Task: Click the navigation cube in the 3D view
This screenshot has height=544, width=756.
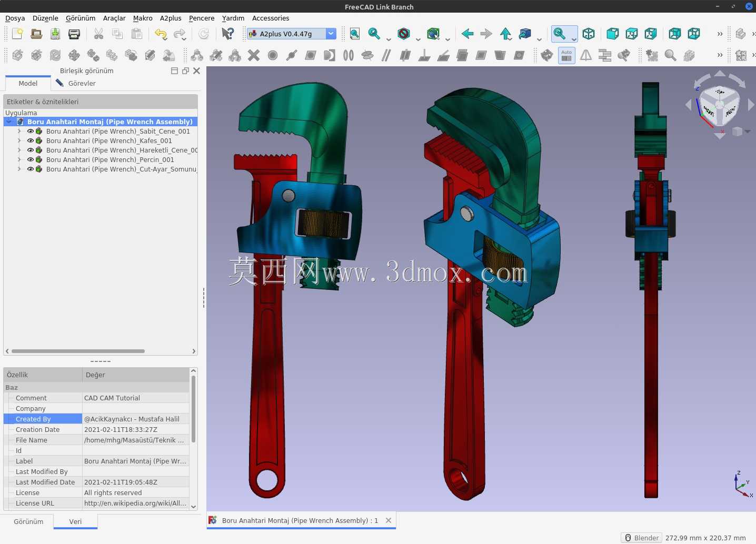Action: pos(719,105)
